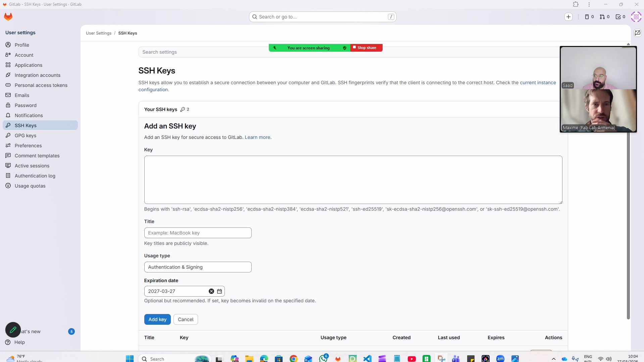Screen dimensions: 644x362
Task: Click the Expiration date field
Action: tap(184, 291)
